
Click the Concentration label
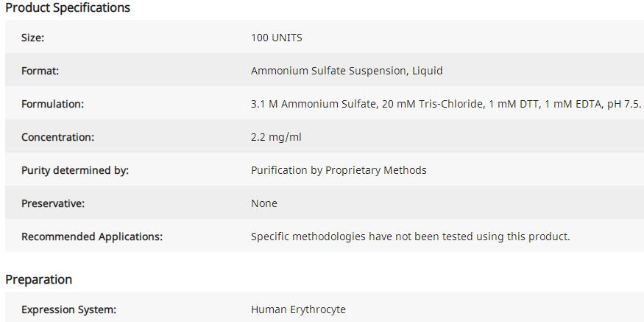[x=57, y=137]
